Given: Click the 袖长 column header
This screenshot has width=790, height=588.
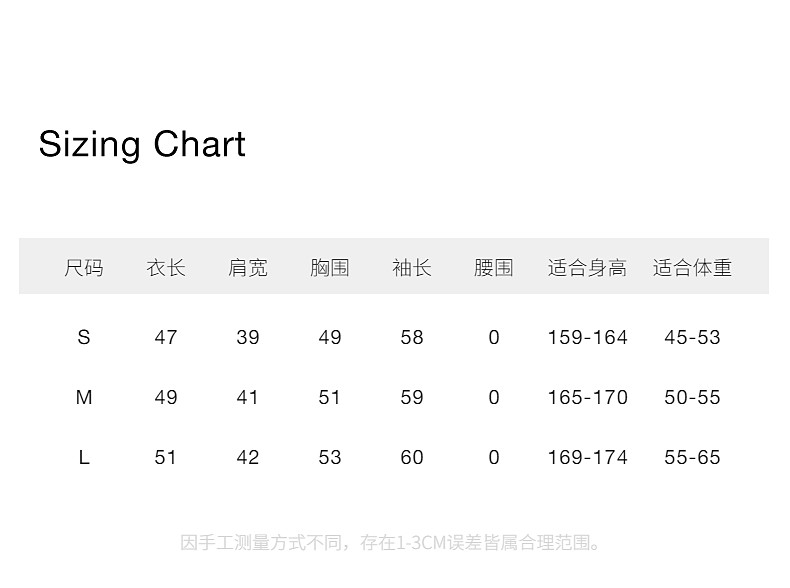Looking at the screenshot, I should pos(412,268).
